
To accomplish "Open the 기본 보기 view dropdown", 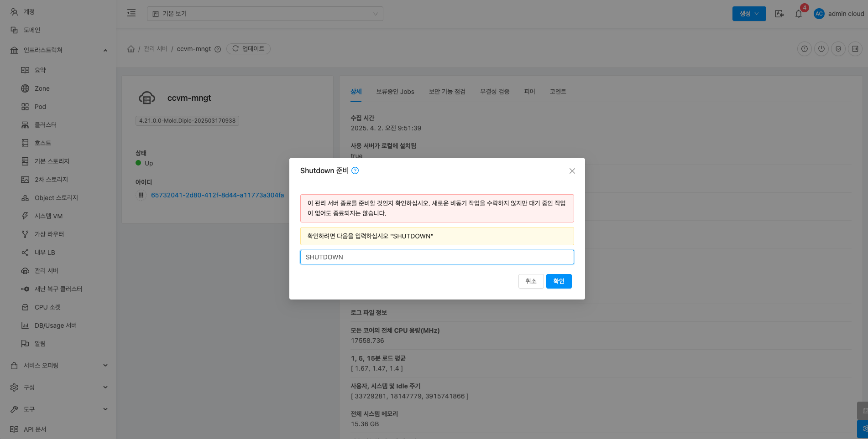I will [x=265, y=14].
